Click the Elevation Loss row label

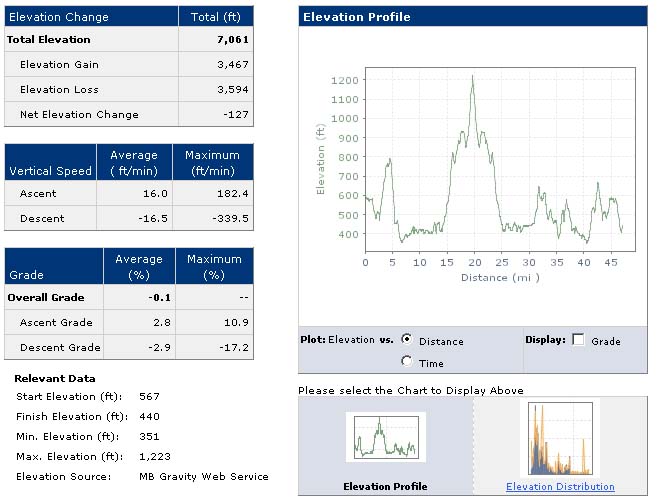[x=59, y=89]
